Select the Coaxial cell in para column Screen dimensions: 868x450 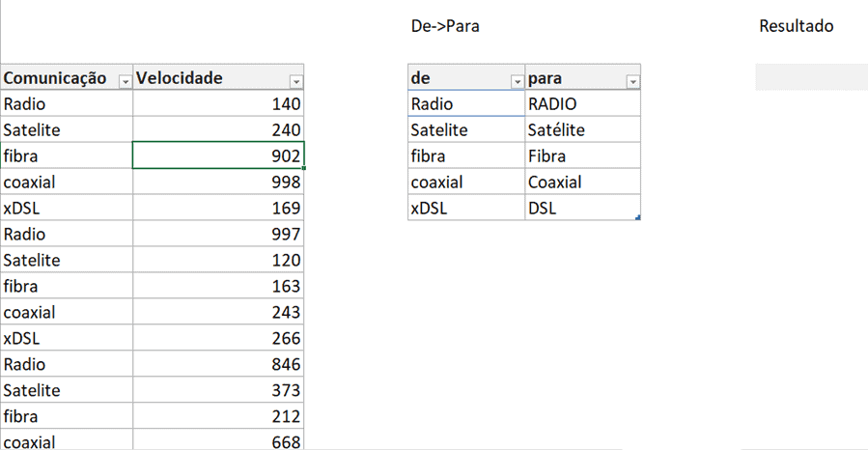pyautogui.click(x=582, y=182)
